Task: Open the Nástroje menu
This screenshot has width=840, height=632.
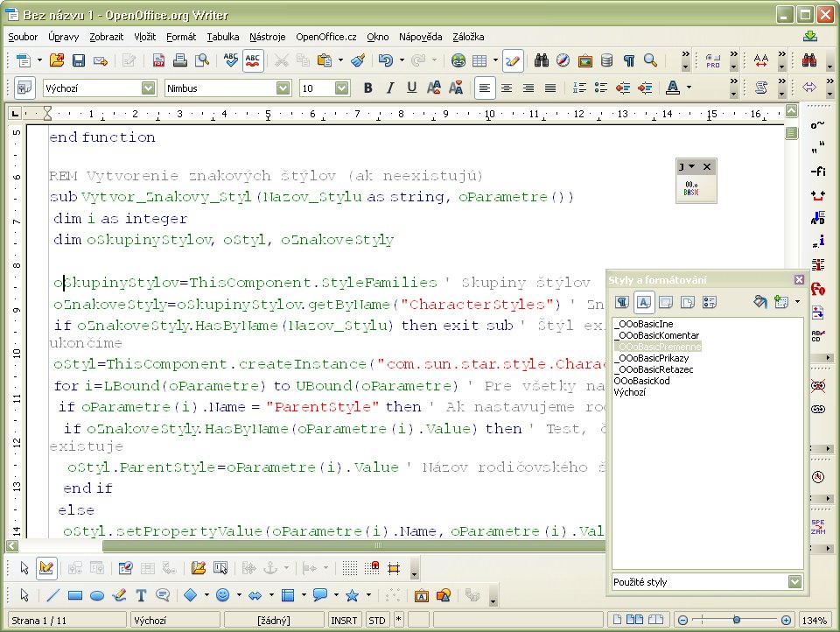Action: coord(267,37)
